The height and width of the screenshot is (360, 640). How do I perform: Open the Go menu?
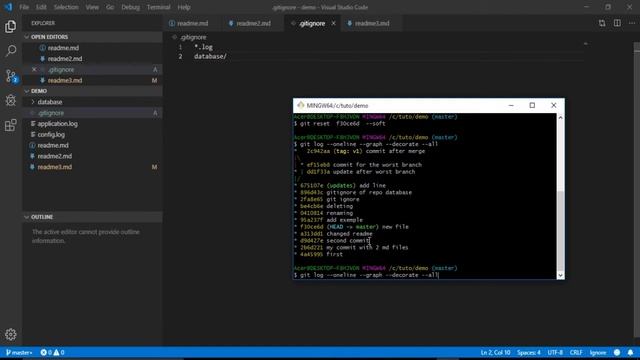pyautogui.click(x=110, y=7)
